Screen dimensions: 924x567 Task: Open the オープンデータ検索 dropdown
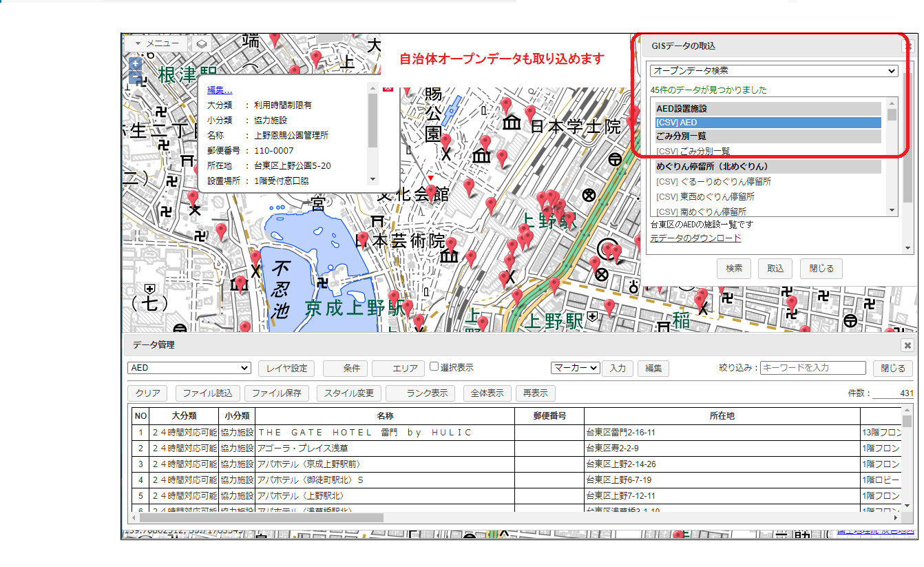774,71
